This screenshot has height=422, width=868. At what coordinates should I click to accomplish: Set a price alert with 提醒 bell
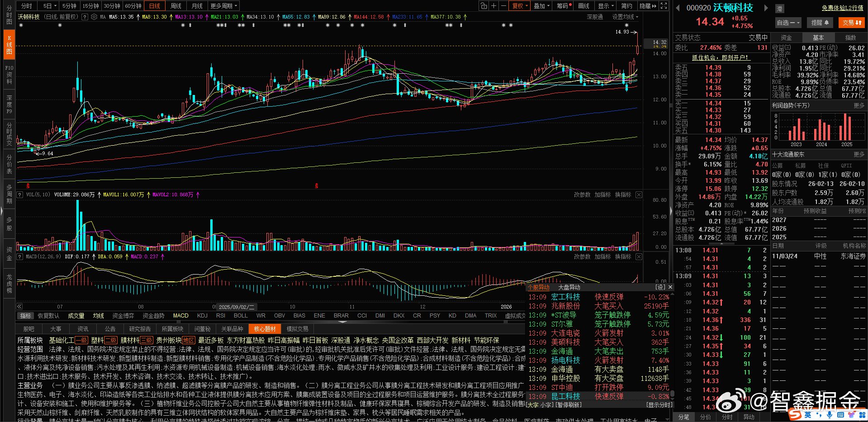point(820,22)
